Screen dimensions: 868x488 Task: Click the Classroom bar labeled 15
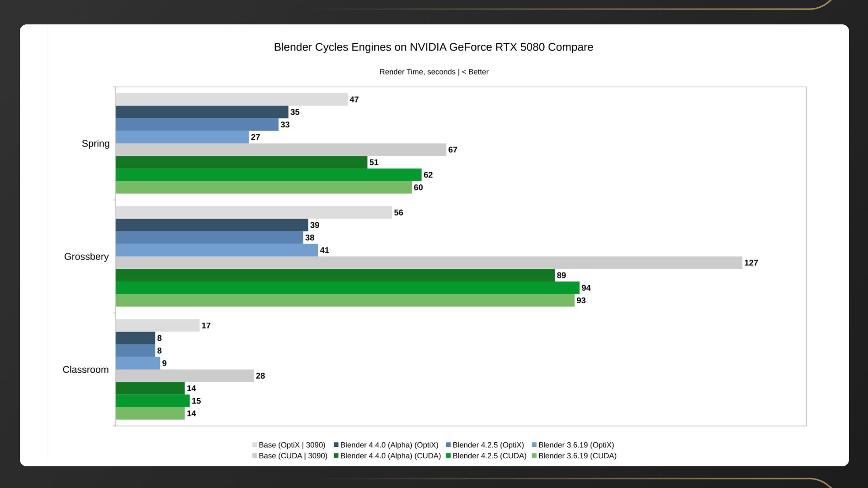tap(153, 401)
